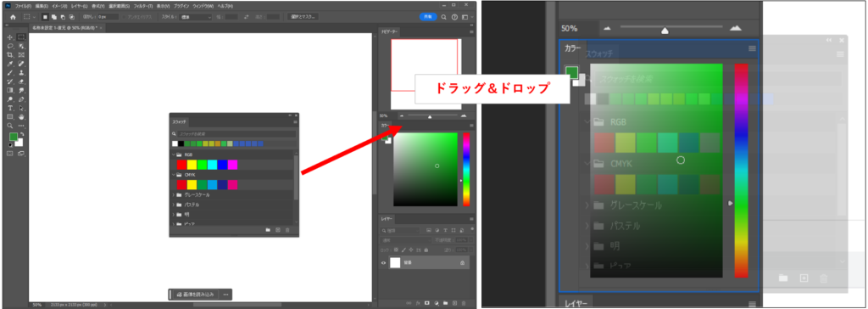868x309 pixels.
Task: Open the フィルター(T) menu
Action: pyautogui.click(x=142, y=5)
